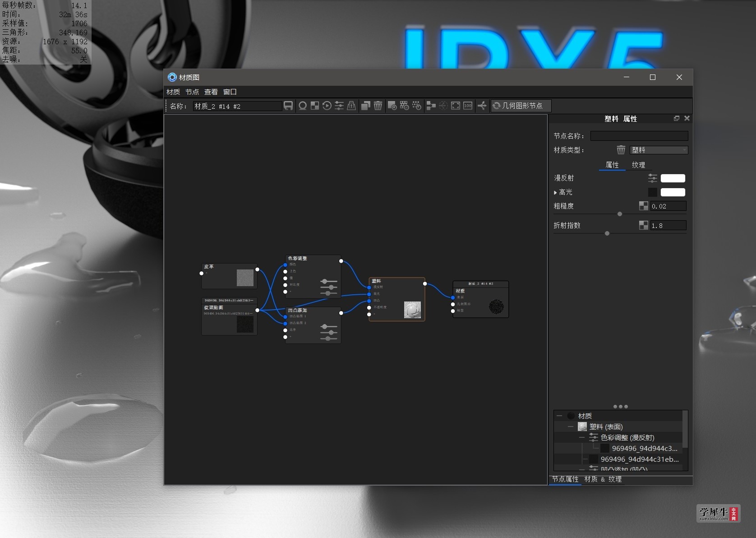Select the 材质 & 纹理 bottom tab
Viewport: 756px width, 538px height.
603,479
